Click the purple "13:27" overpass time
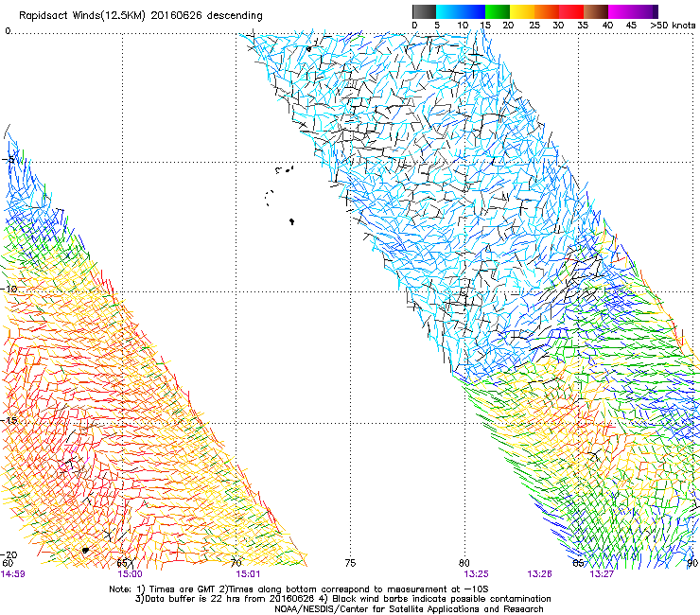Image resolution: width=700 pixels, height=615 pixels. pos(602,574)
